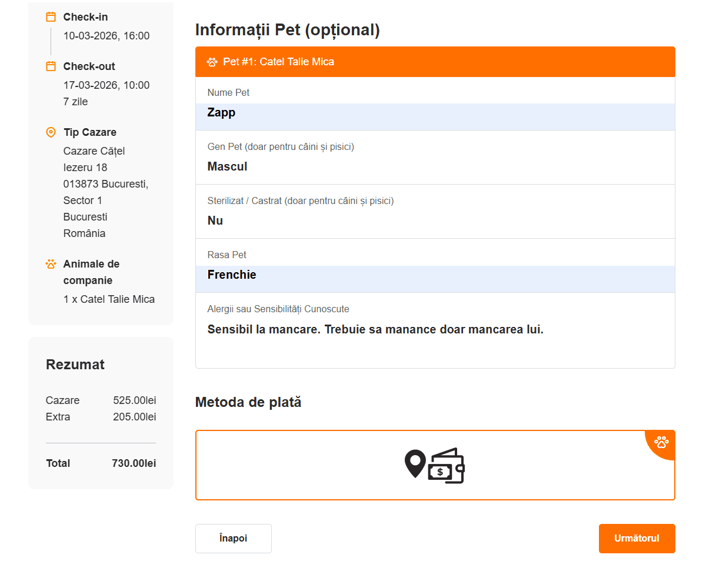Click the map pin payment icon

point(415,464)
